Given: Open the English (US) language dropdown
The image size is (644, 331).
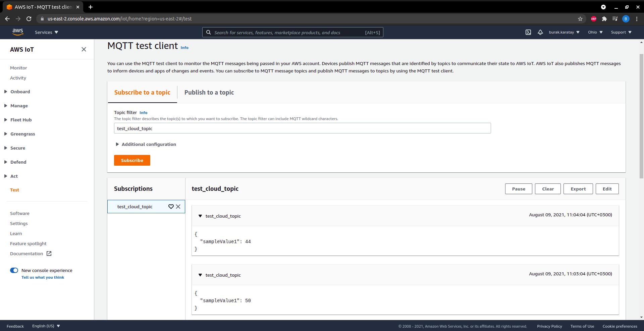Looking at the screenshot, I should [46, 326].
